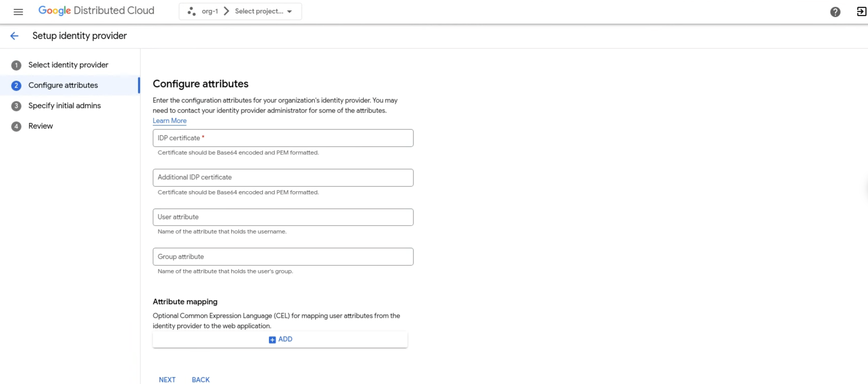Viewport: 868px width, 384px height.
Task: Jump to the Review step
Action: click(40, 126)
